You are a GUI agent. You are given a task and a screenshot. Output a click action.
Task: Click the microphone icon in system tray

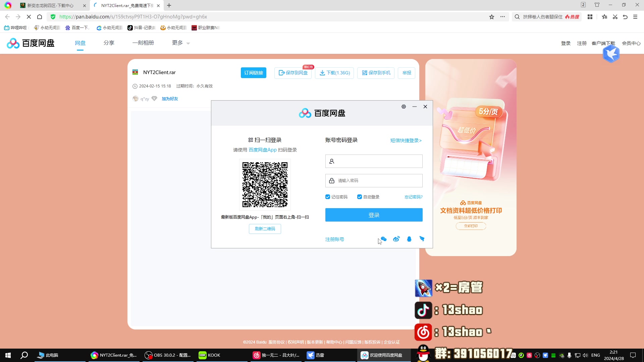point(569,355)
